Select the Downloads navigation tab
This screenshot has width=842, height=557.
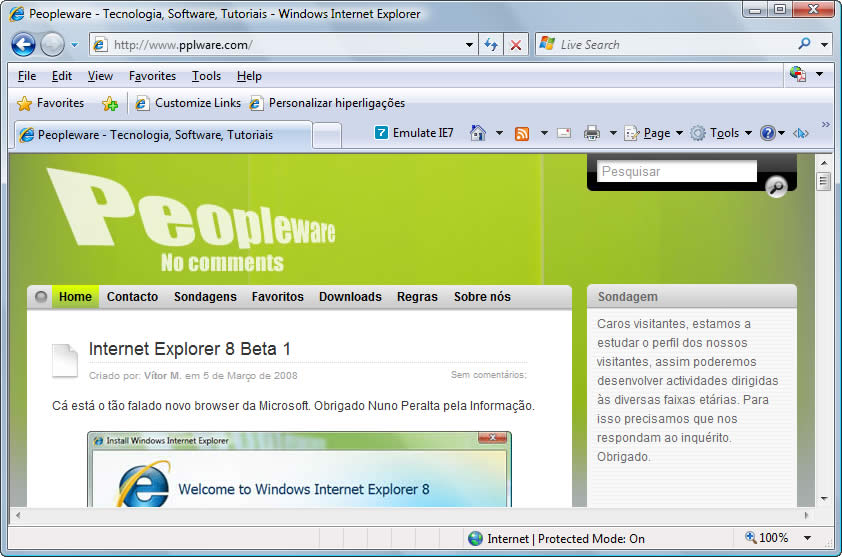click(350, 297)
